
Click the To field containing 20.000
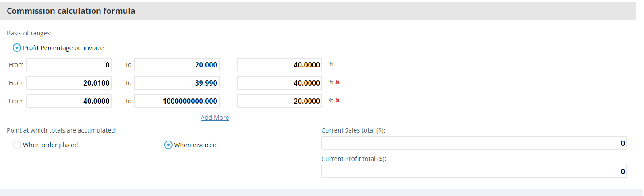click(x=177, y=65)
